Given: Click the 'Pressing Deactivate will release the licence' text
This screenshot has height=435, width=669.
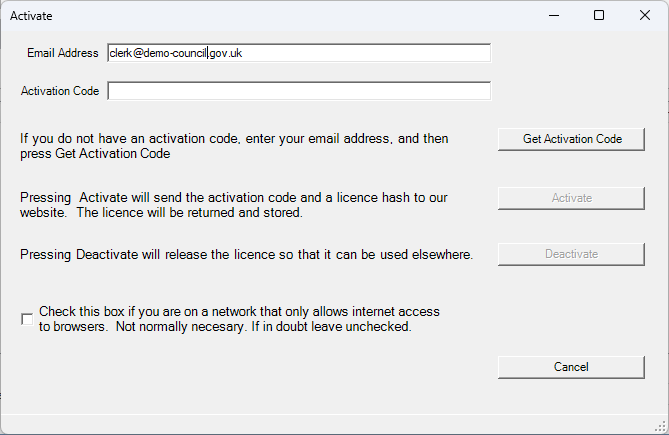Looking at the screenshot, I should (247, 255).
